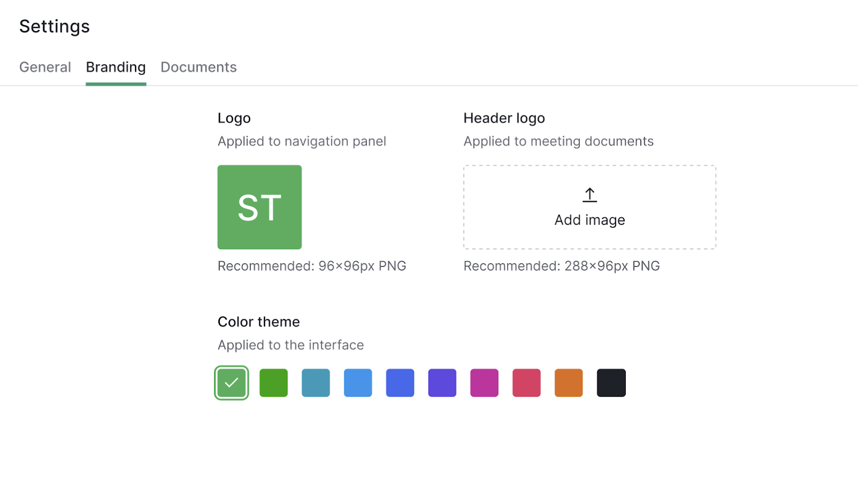Pick the red-pink color theme swatch
Image resolution: width=858 pixels, height=504 pixels.
point(527,383)
